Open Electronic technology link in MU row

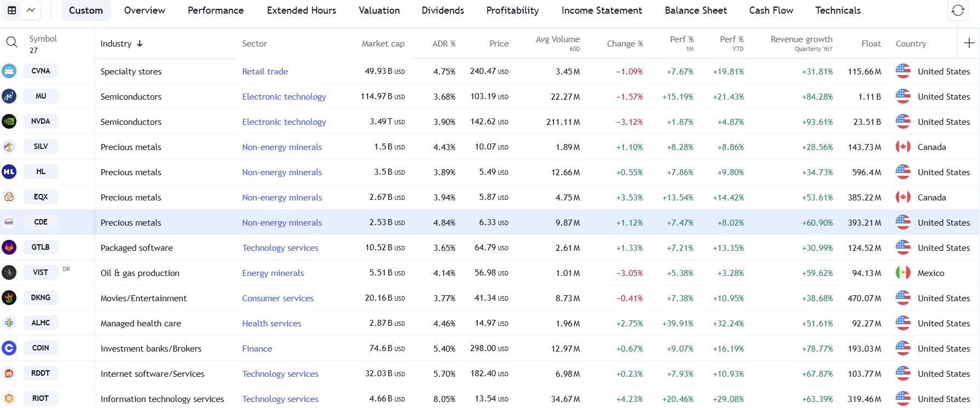tap(284, 96)
